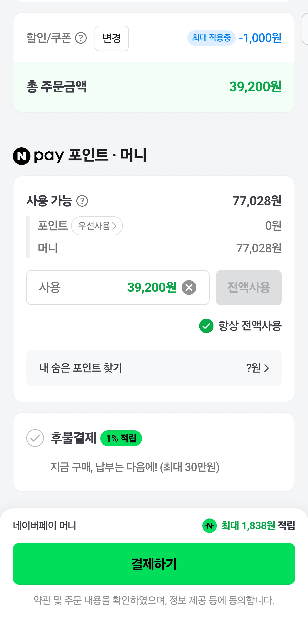Select the 후불결제 radio check
Image resolution: width=308 pixels, height=644 pixels.
(35, 438)
